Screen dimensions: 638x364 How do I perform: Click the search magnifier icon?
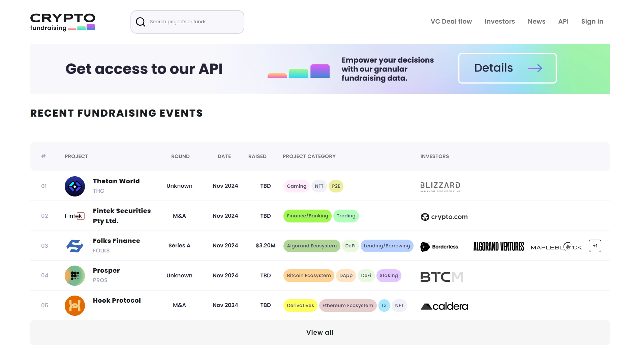coord(141,22)
